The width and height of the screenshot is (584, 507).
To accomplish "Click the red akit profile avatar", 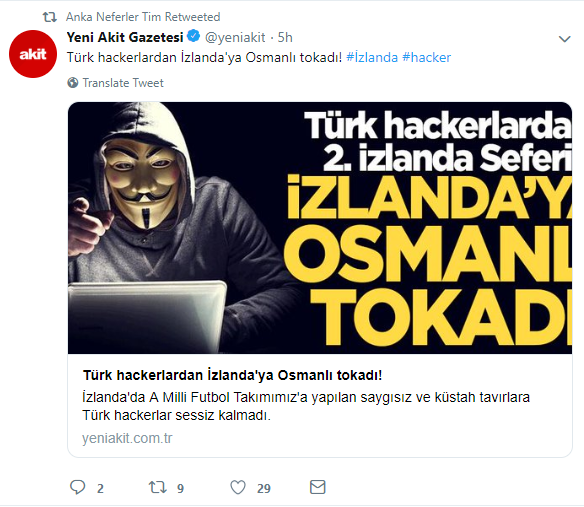I will coord(33,54).
